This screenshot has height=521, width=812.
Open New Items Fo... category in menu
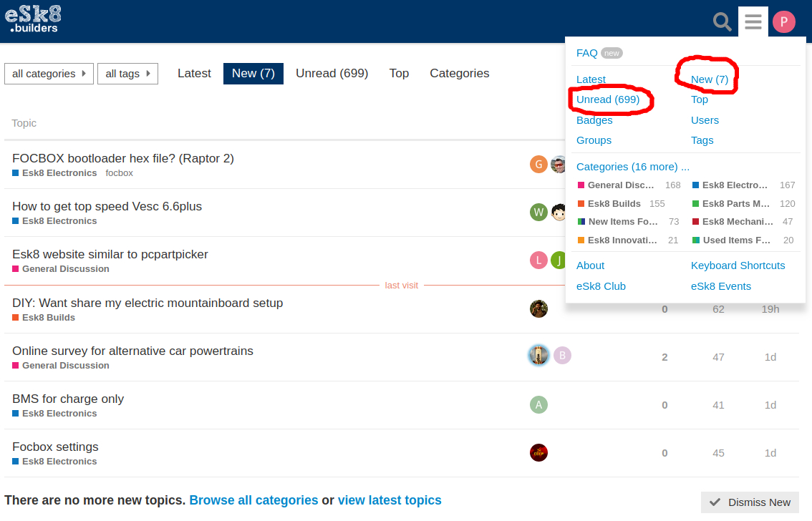[x=618, y=221]
